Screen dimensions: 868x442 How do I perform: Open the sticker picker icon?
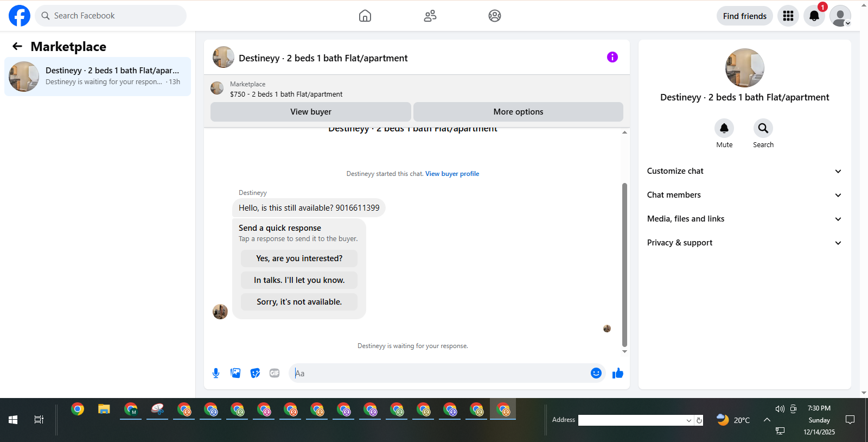[x=255, y=373]
